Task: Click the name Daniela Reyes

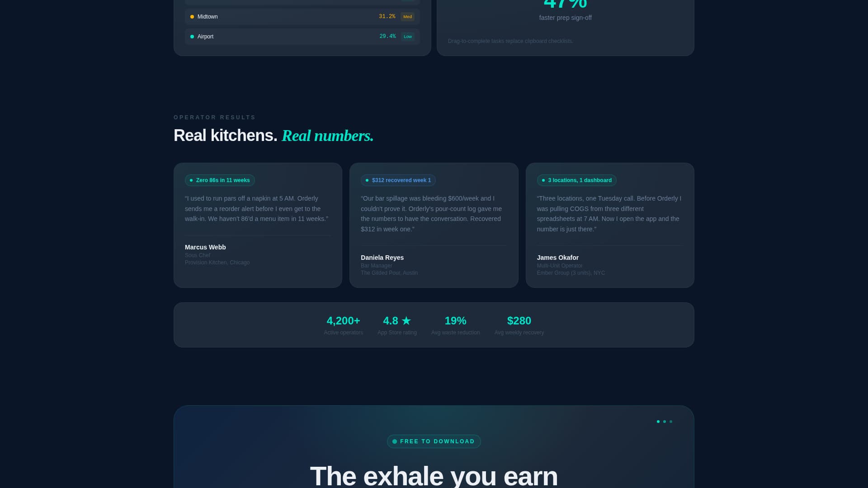Action: [x=382, y=258]
